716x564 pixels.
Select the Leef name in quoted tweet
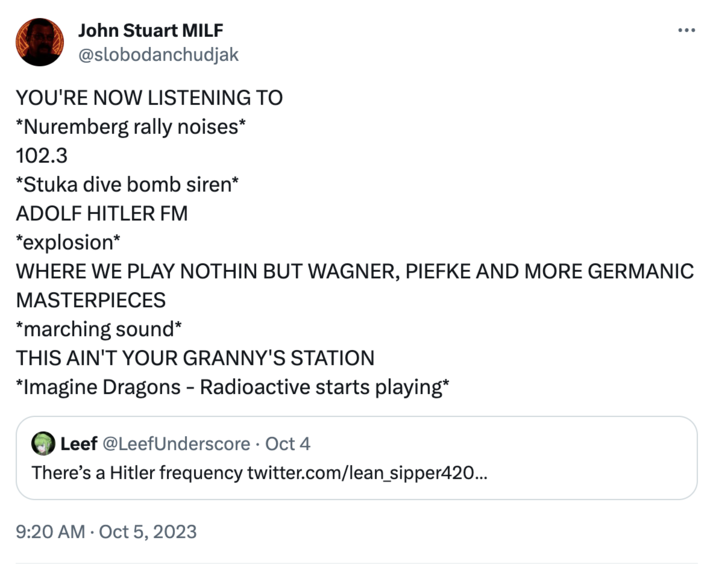click(79, 443)
